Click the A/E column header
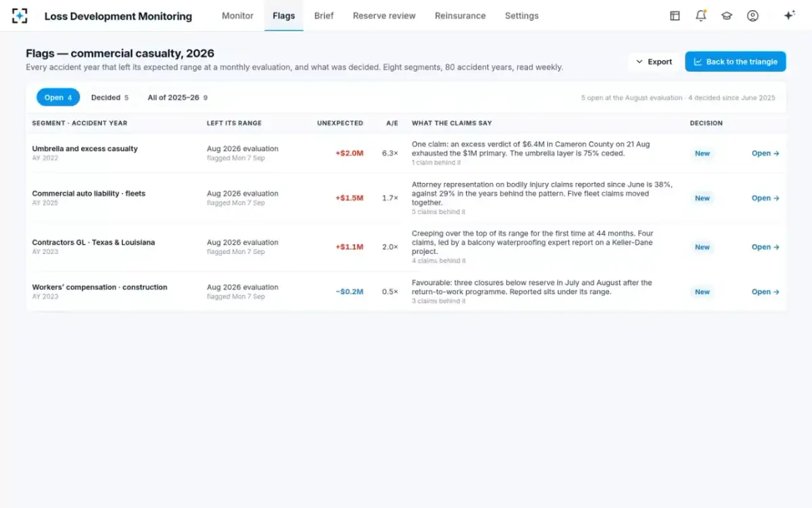 [392, 123]
